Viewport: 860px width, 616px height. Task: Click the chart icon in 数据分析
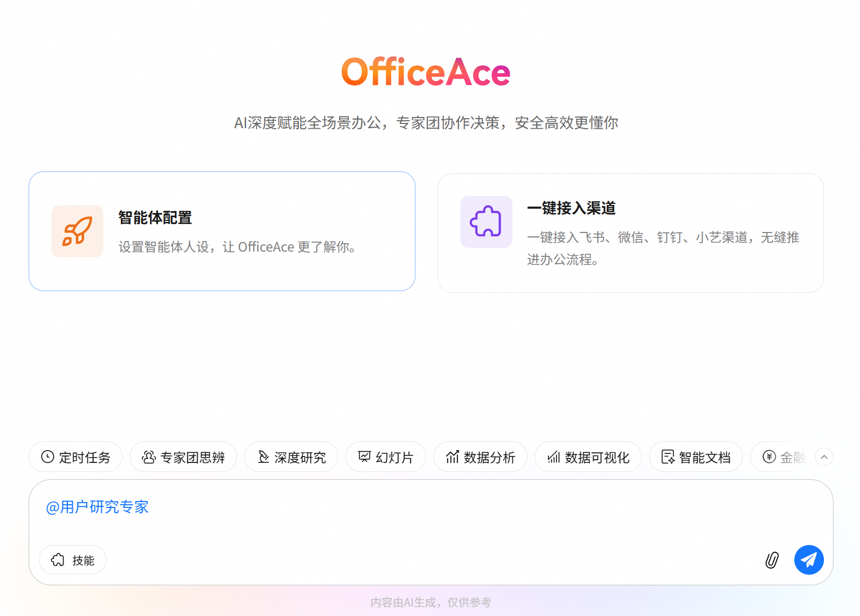[452, 457]
